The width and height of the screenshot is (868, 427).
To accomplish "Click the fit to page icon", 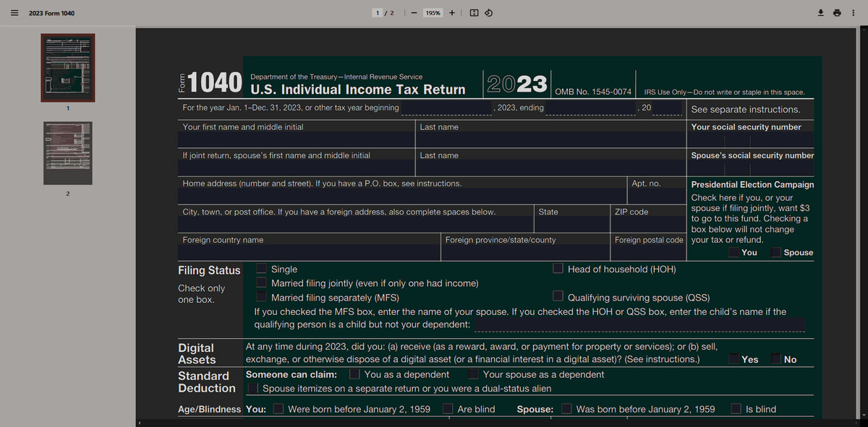I will (x=474, y=13).
